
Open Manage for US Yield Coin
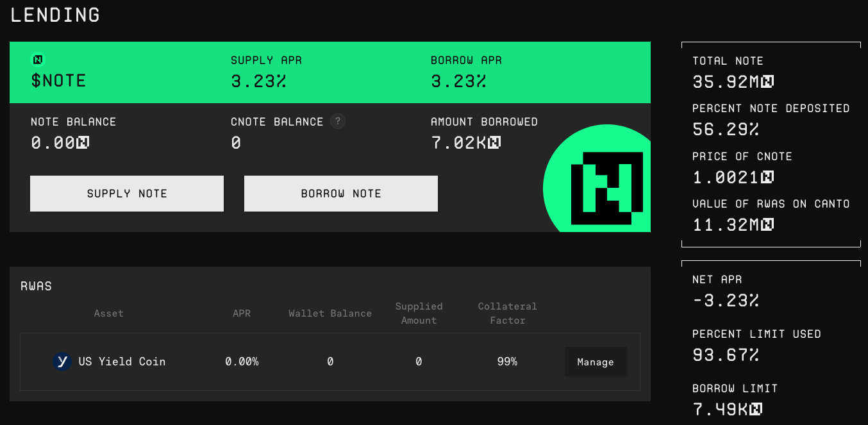point(595,362)
